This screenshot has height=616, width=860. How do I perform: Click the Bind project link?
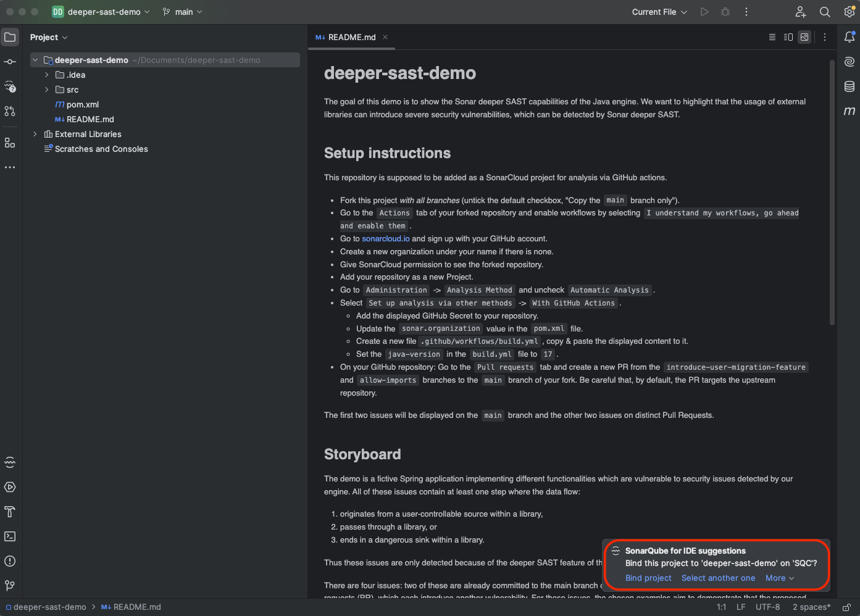pyautogui.click(x=648, y=578)
